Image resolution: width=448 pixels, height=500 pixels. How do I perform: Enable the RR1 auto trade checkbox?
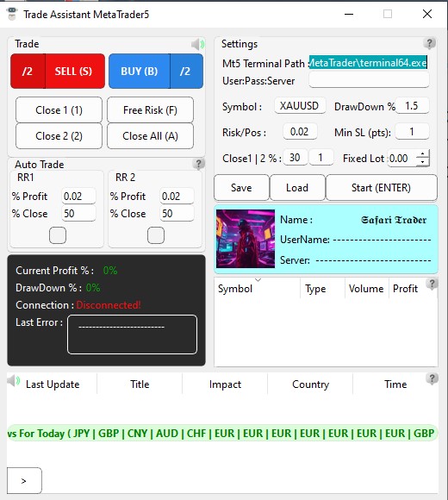(x=58, y=235)
